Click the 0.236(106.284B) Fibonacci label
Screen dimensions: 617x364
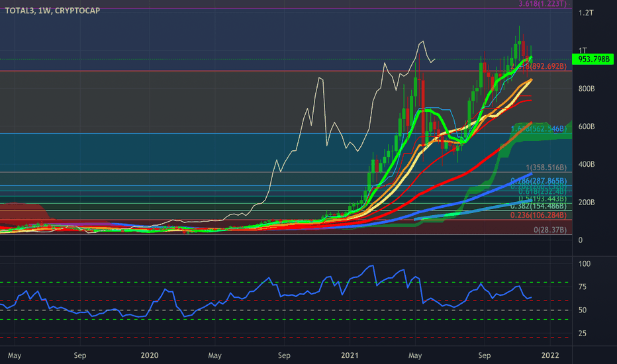pyautogui.click(x=539, y=215)
